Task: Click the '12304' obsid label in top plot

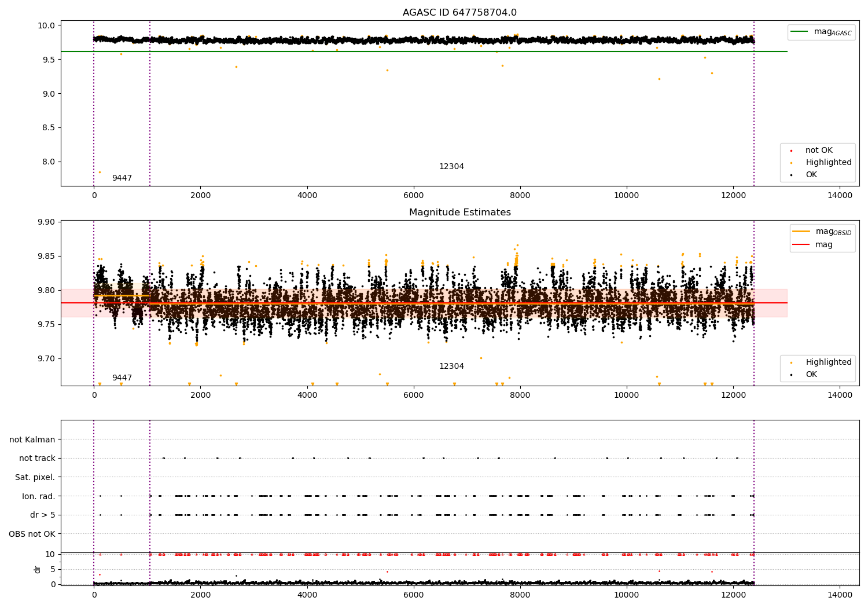Action: (x=451, y=167)
